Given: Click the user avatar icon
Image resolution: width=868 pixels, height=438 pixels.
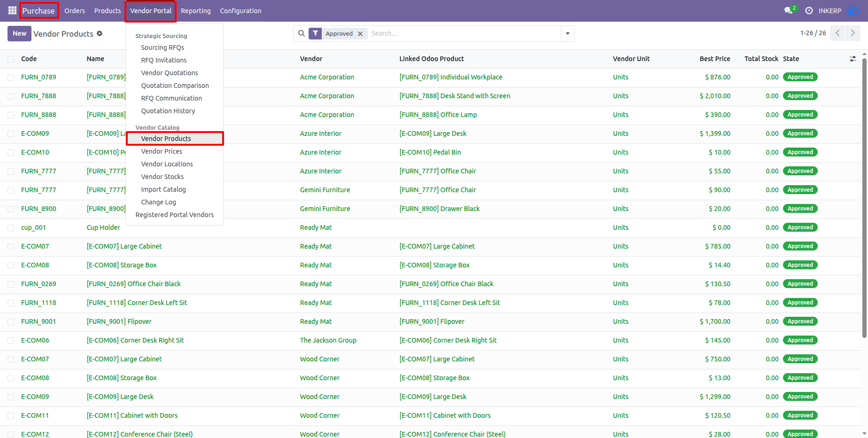Looking at the screenshot, I should click(x=853, y=10).
